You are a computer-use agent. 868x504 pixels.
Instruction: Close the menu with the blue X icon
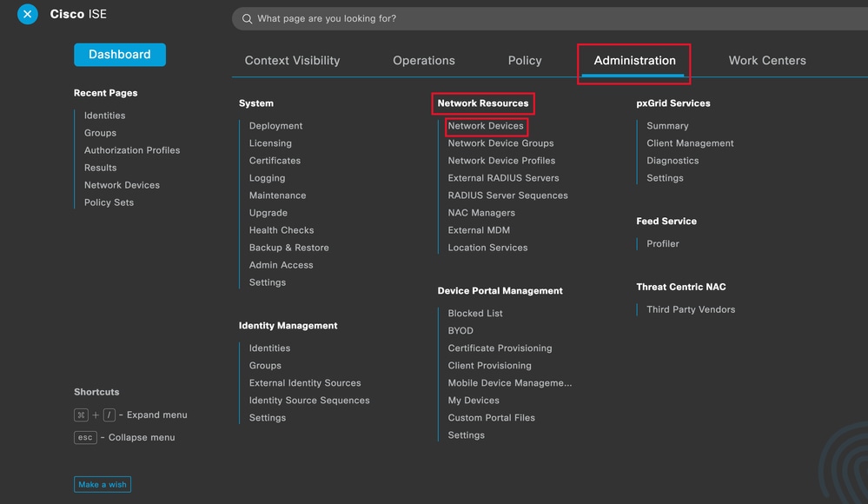click(x=27, y=15)
